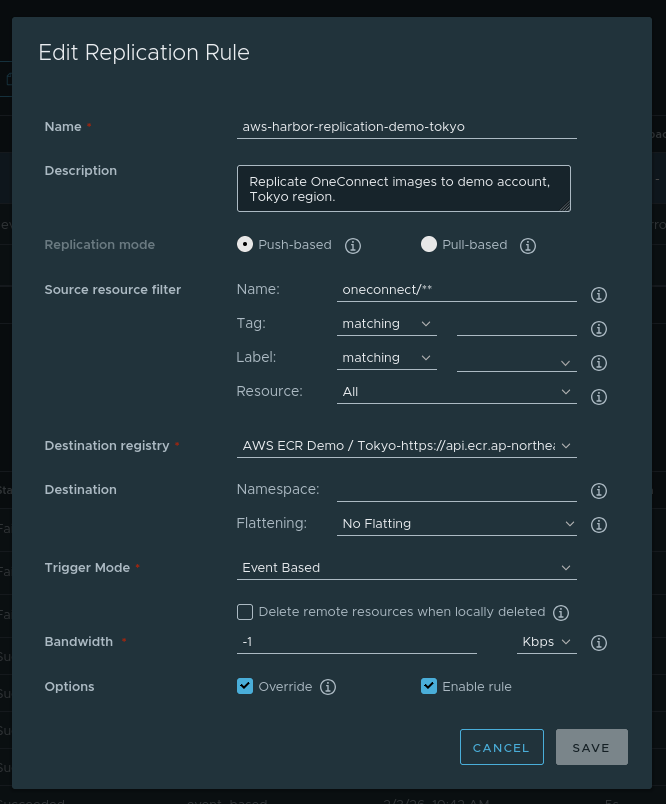Click the Cancel button
Image resolution: width=666 pixels, height=804 pixels.
click(501, 747)
